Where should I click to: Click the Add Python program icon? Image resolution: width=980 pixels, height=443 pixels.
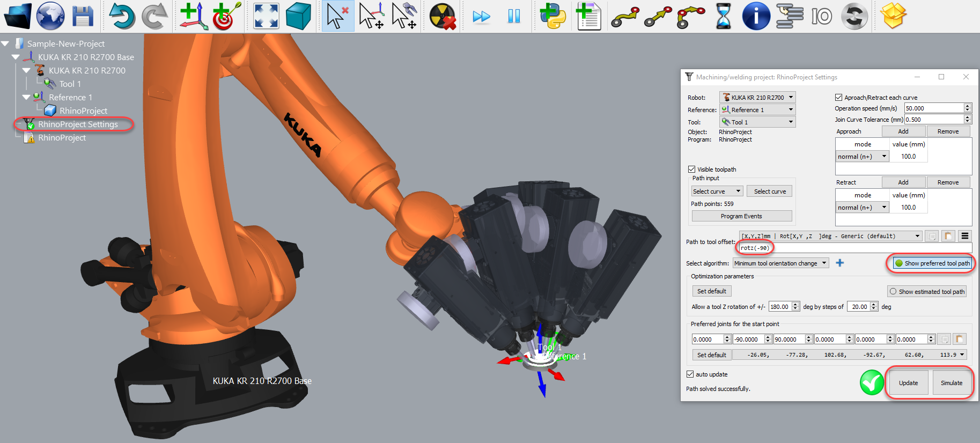(552, 16)
